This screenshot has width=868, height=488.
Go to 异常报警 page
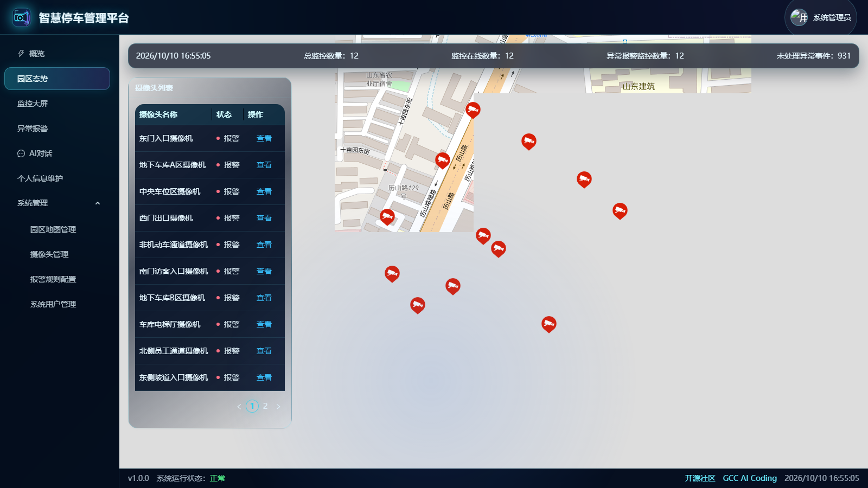tap(57, 129)
